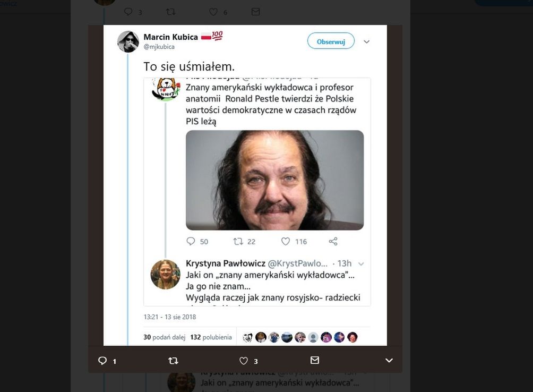Viewport: 533px width, 392px height.
Task: Send via direct message envelope in bottom bar
Action: click(x=315, y=360)
